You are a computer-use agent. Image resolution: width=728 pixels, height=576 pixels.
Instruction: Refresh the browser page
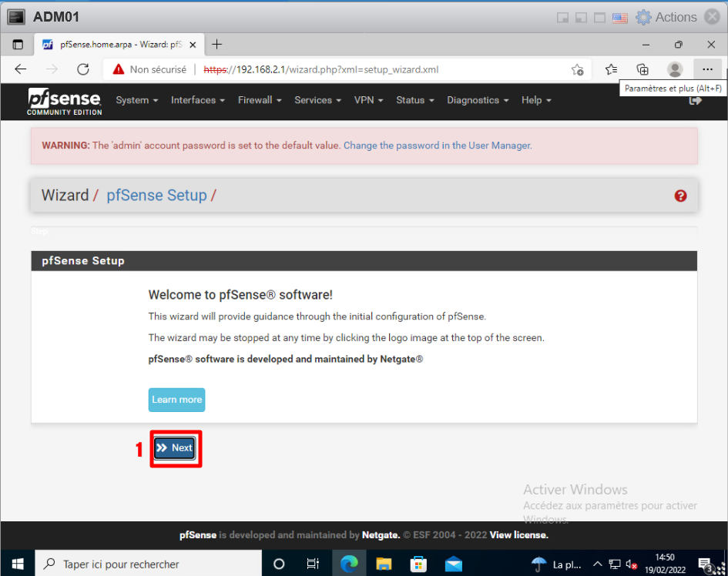[x=83, y=69]
